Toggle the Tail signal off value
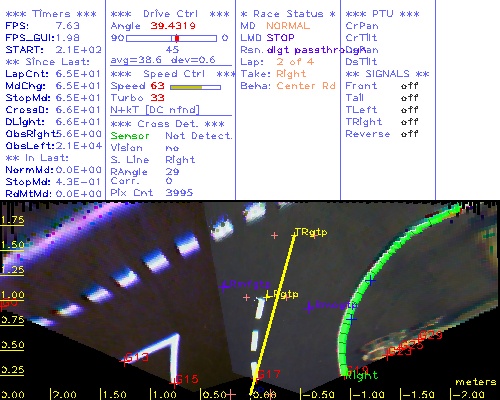 click(x=410, y=98)
